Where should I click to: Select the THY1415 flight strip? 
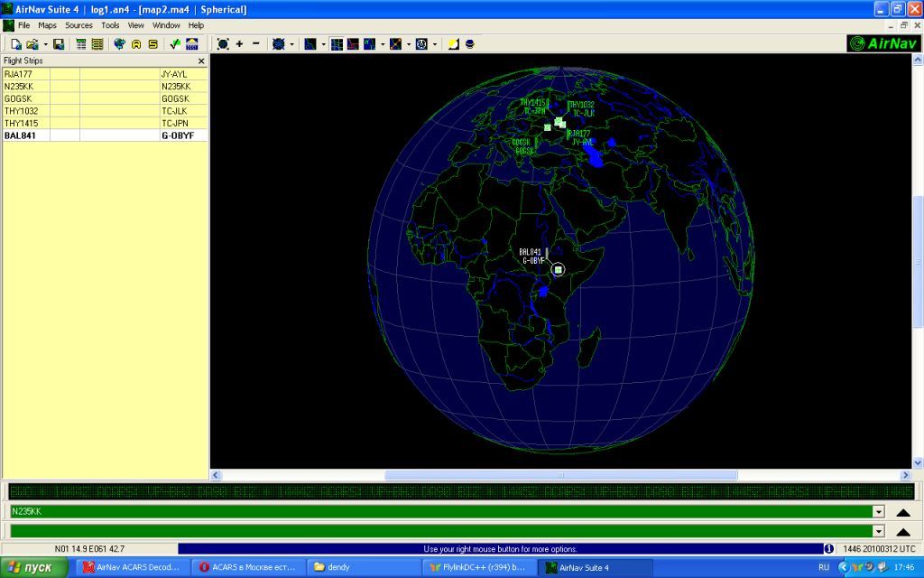point(105,123)
